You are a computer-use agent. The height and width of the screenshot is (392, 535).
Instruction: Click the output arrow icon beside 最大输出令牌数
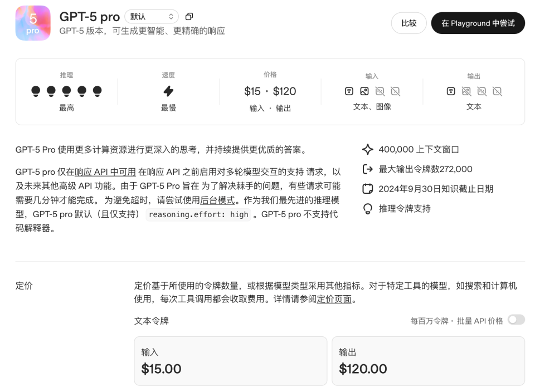[x=367, y=169]
